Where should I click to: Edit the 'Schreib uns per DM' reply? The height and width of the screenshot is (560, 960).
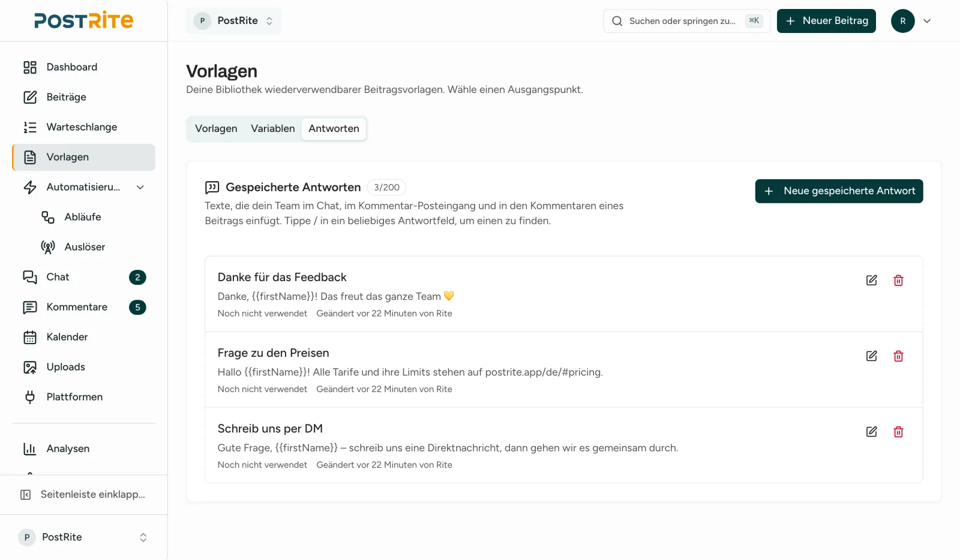872,432
